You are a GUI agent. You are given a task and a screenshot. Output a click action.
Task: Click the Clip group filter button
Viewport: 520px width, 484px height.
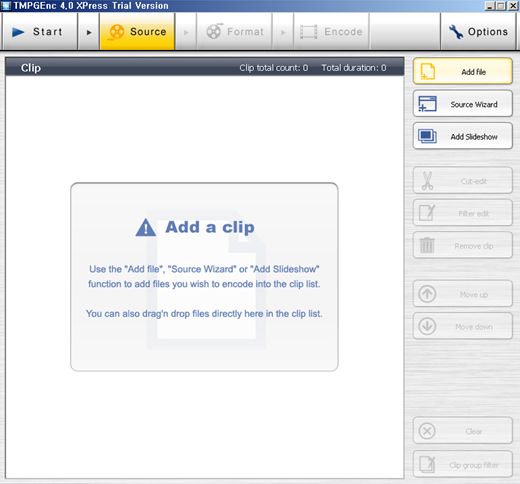pos(463,464)
